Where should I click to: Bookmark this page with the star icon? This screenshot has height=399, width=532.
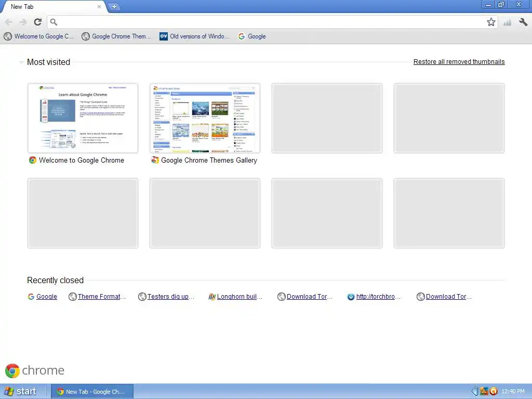(x=491, y=22)
